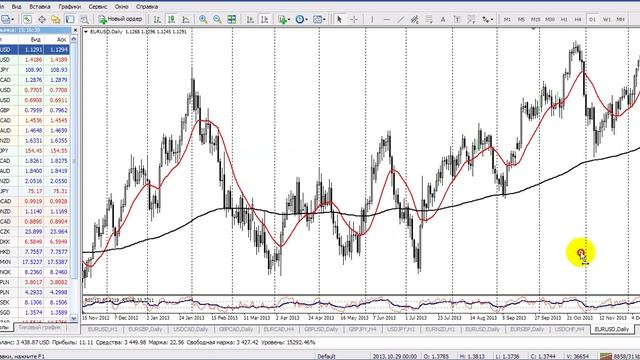Click Market Watch scroll down arrow

74,318
